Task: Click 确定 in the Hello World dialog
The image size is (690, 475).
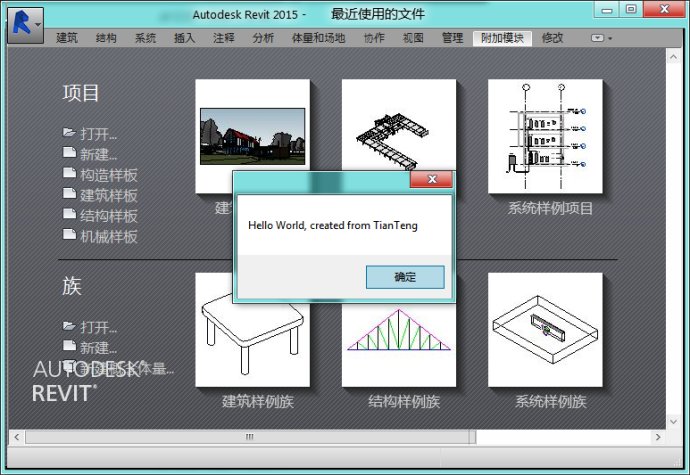Action: tap(405, 277)
